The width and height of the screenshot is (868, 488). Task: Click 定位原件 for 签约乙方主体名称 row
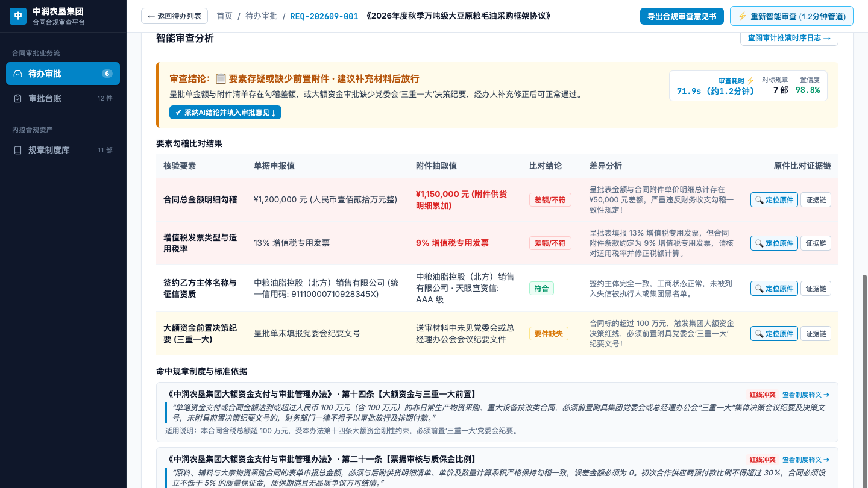click(774, 288)
